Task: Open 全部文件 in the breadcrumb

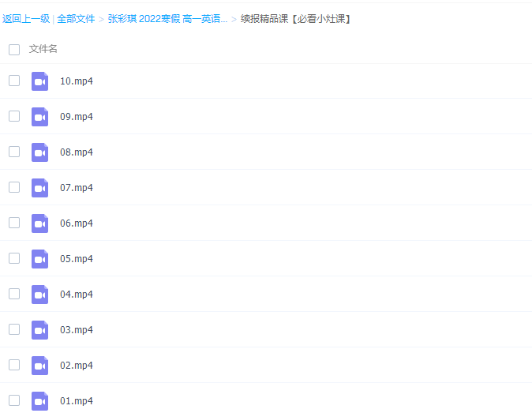Action: click(76, 19)
